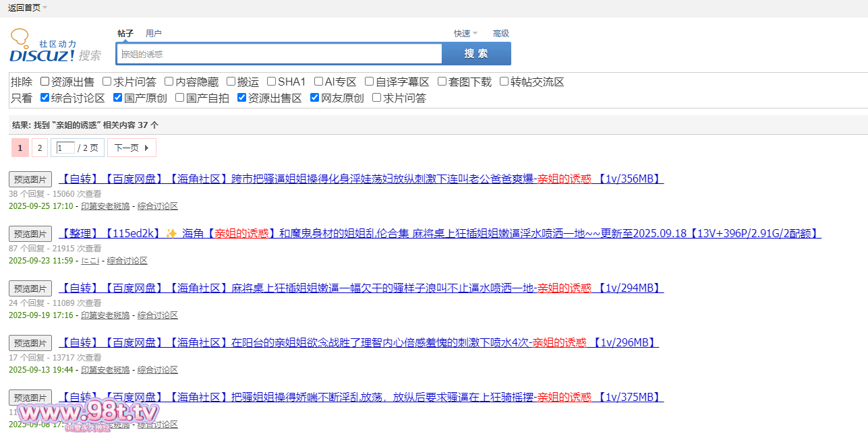Select the 帖子 search tab
The height and width of the screenshot is (438, 868).
click(125, 33)
